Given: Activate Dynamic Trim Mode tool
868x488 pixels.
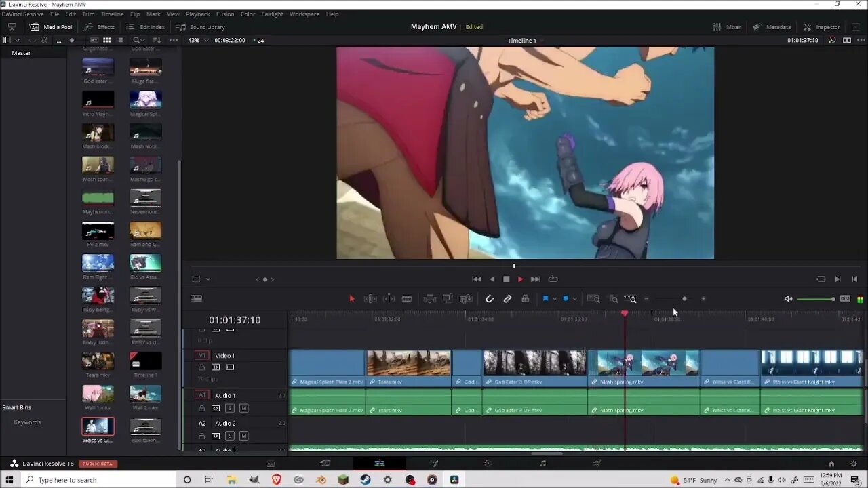Looking at the screenshot, I should click(x=389, y=299).
